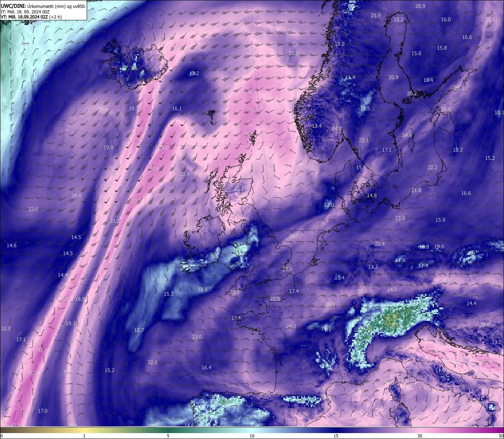This screenshot has height=439, width=504.
Task: Click the 23.1 value over Sweden
Action: coord(364,141)
